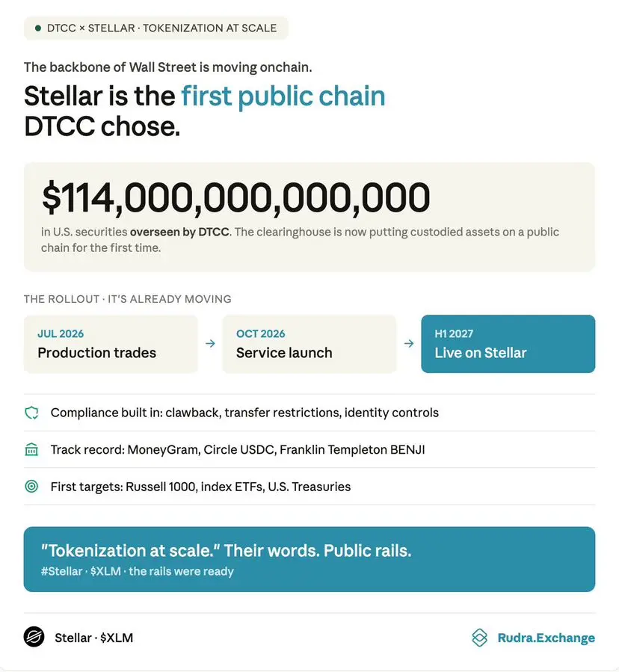Open the Rudra.Exchange link
This screenshot has width=619, height=672.
pyautogui.click(x=546, y=638)
